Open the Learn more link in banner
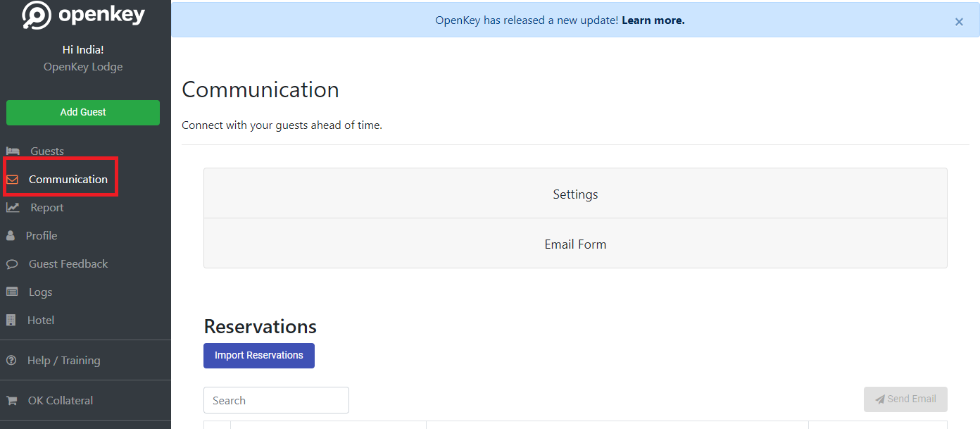 click(x=652, y=20)
